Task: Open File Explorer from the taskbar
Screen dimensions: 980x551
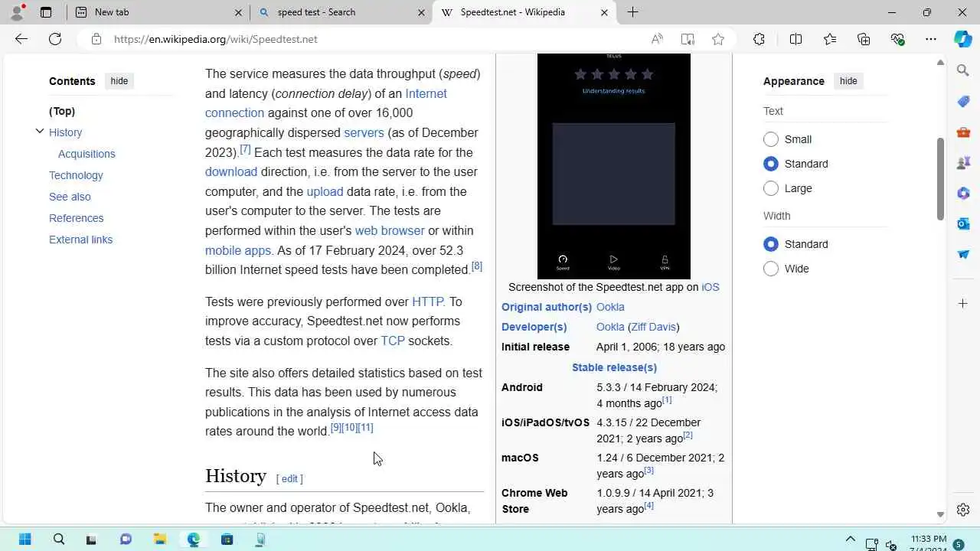Action: pyautogui.click(x=159, y=540)
